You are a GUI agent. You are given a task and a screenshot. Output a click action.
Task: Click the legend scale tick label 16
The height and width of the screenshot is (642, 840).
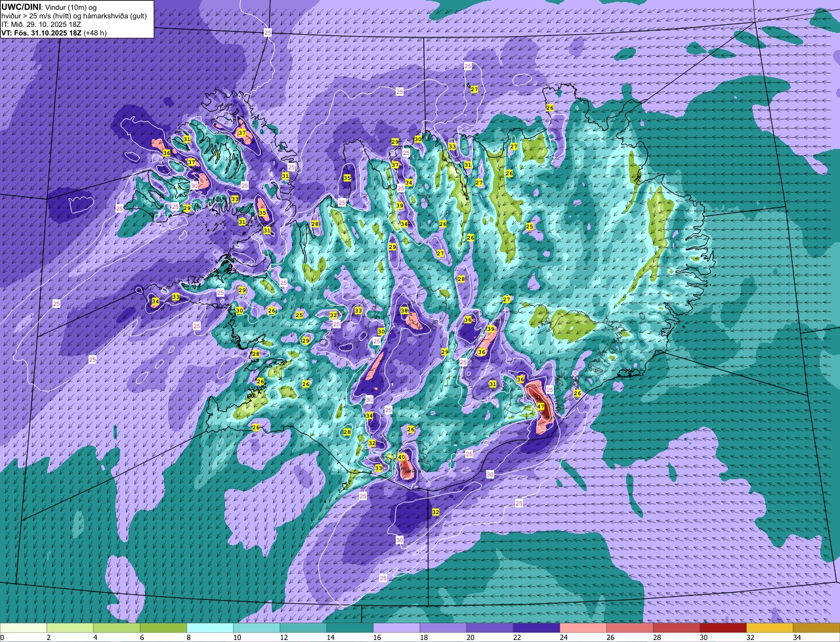click(376, 637)
